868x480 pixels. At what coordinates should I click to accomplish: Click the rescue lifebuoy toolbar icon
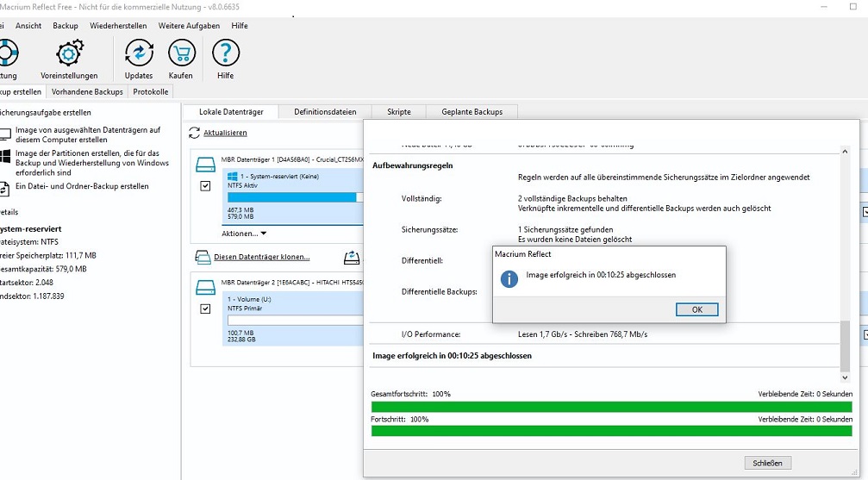pyautogui.click(x=8, y=53)
